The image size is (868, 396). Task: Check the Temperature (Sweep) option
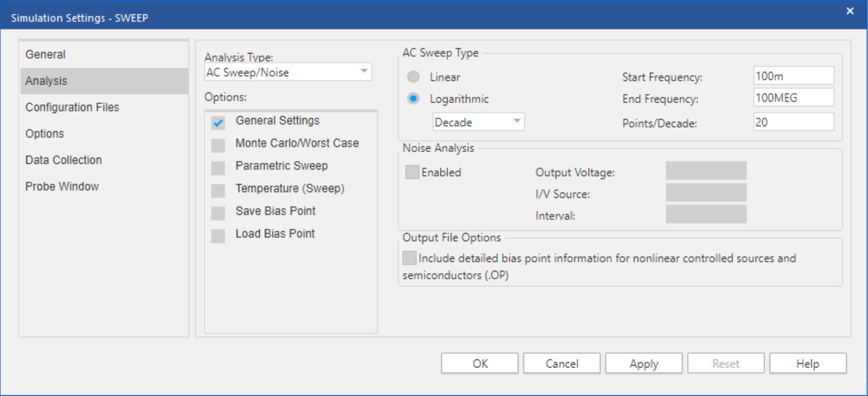[218, 190]
